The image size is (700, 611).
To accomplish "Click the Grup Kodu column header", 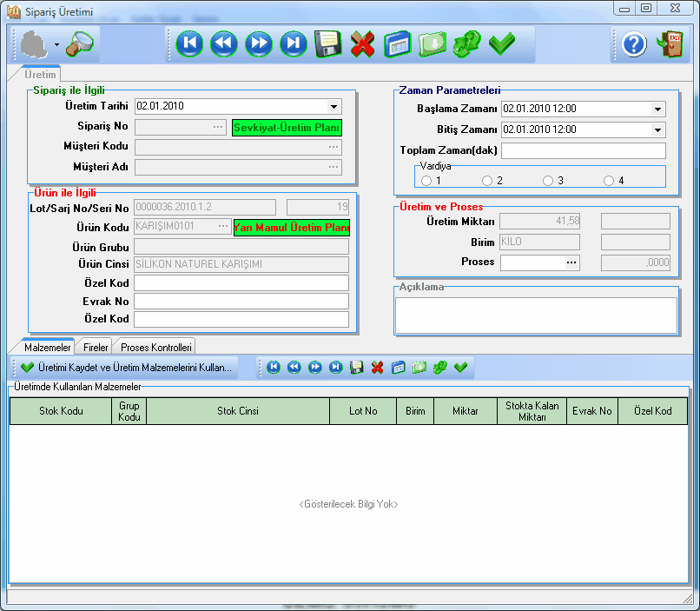I will pyautogui.click(x=129, y=411).
